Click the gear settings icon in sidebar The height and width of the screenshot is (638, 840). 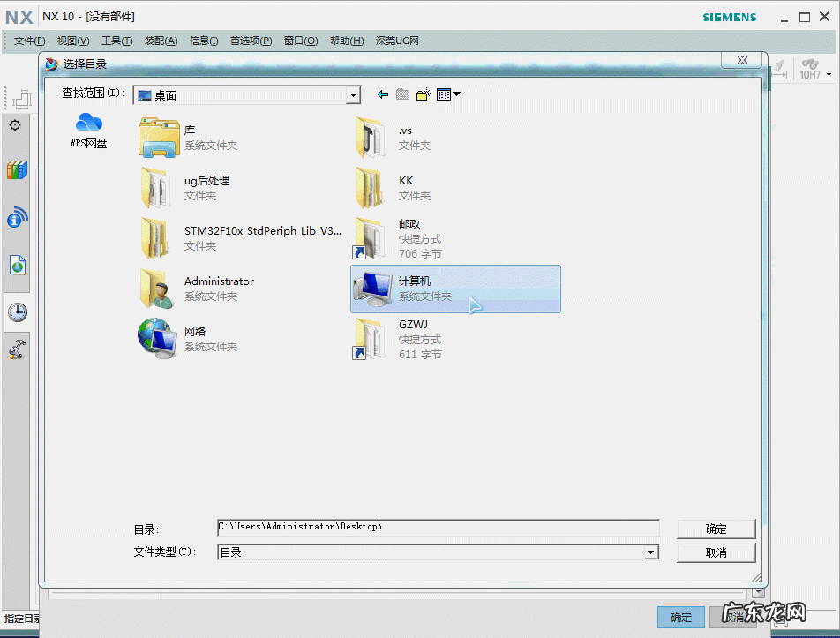click(15, 125)
